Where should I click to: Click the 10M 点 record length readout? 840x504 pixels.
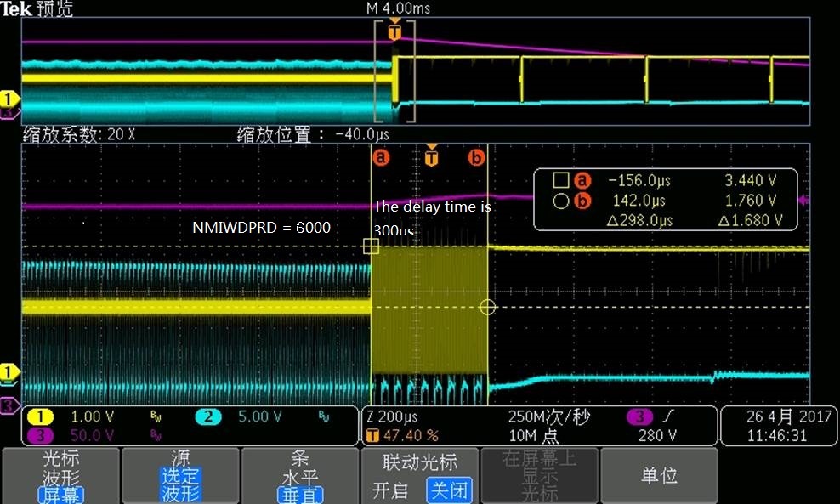(533, 436)
